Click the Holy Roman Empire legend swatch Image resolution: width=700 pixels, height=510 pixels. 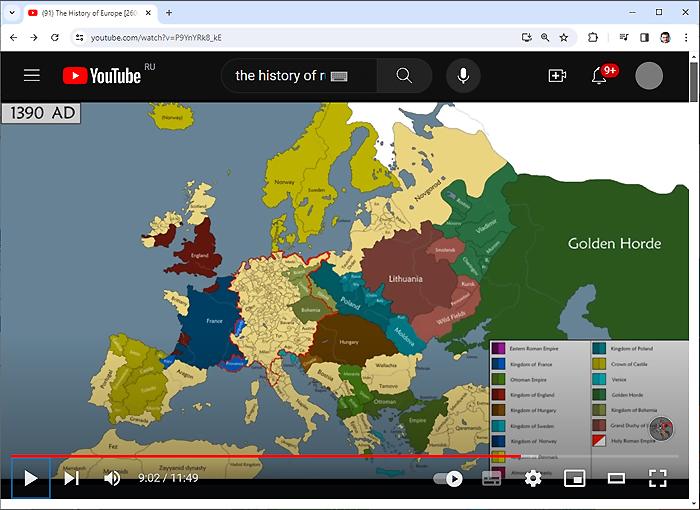pos(599,440)
